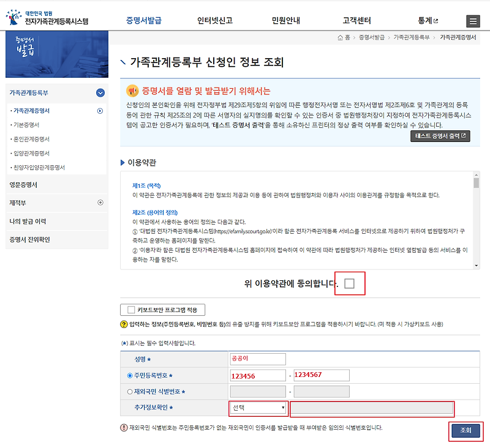Image resolution: width=490 pixels, height=448 pixels.
Task: Click second 주민등록번호 input field
Action: [x=322, y=375]
